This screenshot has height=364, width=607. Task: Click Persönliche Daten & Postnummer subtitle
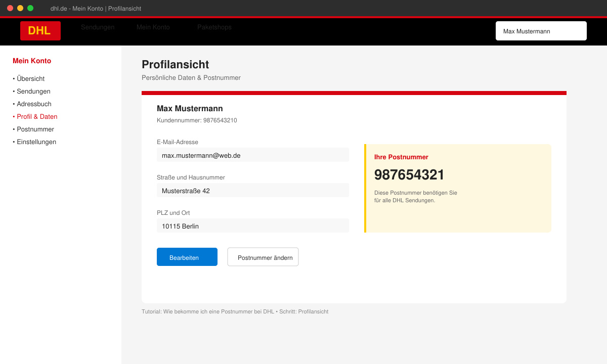pyautogui.click(x=191, y=78)
